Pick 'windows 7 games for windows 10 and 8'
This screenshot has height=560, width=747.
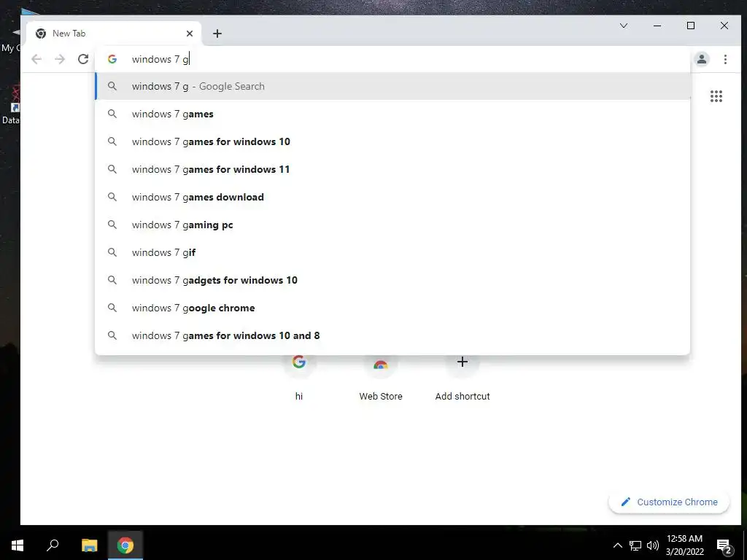(393, 335)
